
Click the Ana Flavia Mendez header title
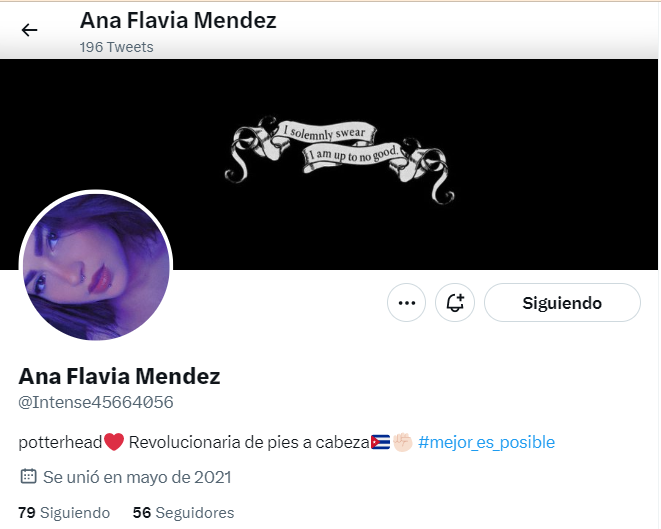(178, 21)
